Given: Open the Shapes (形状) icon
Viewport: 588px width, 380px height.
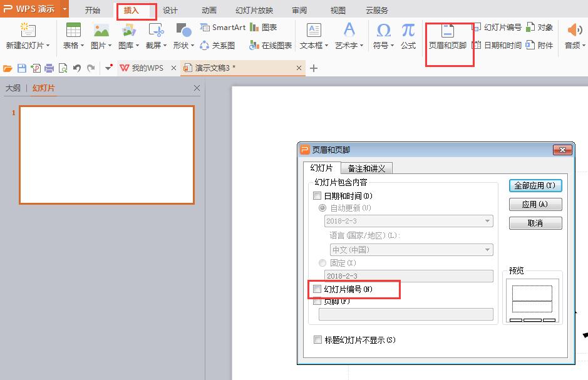Looking at the screenshot, I should (x=183, y=30).
